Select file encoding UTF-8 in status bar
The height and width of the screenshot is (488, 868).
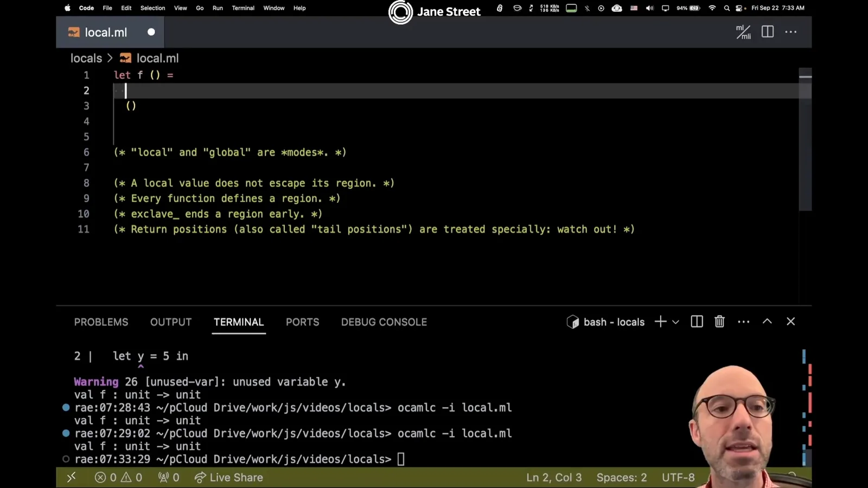[x=678, y=477]
